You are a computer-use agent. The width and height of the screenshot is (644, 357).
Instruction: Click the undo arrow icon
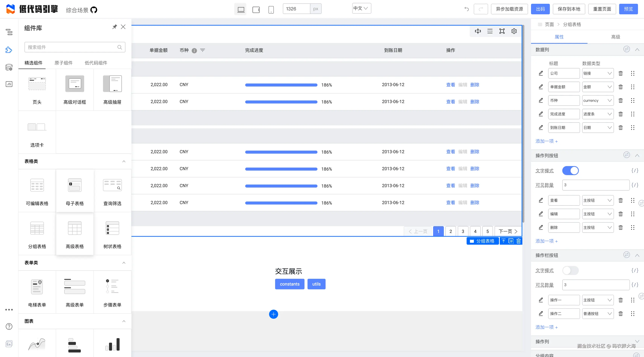click(466, 9)
